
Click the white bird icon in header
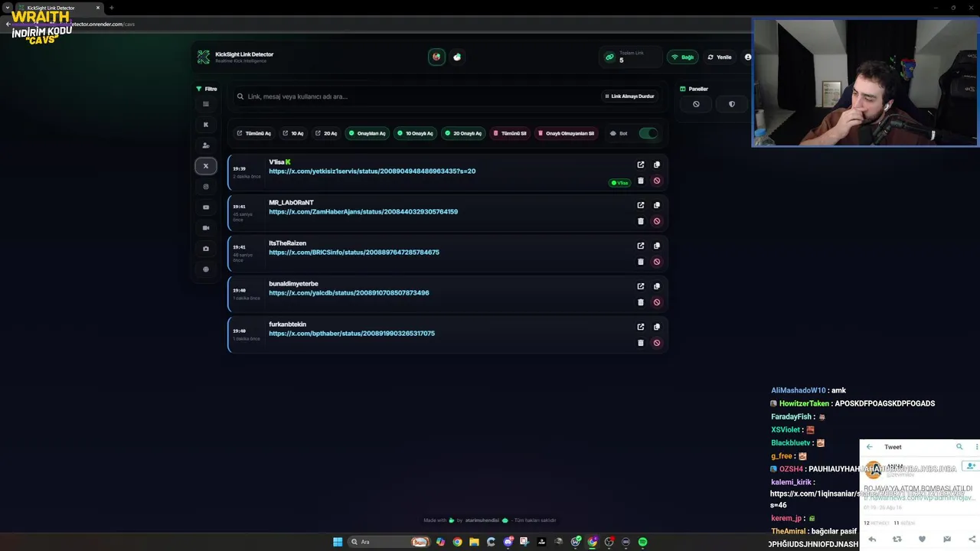point(457,57)
